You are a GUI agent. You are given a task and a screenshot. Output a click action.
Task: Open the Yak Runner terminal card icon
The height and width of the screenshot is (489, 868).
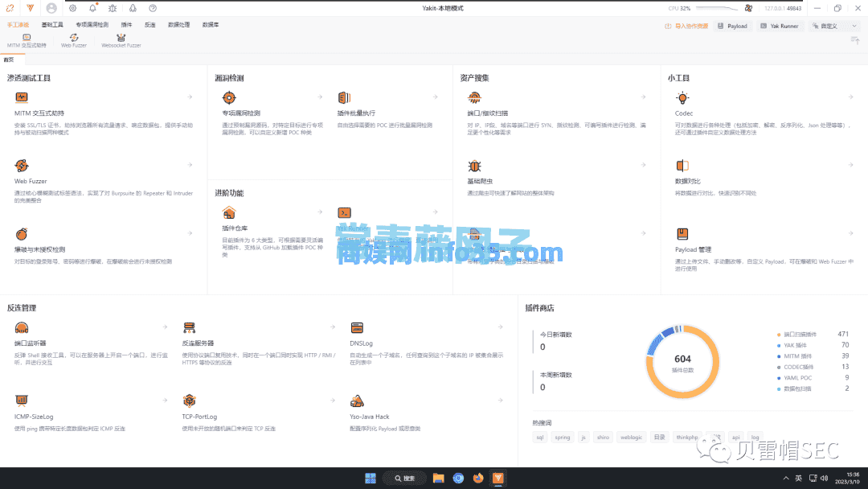(344, 212)
